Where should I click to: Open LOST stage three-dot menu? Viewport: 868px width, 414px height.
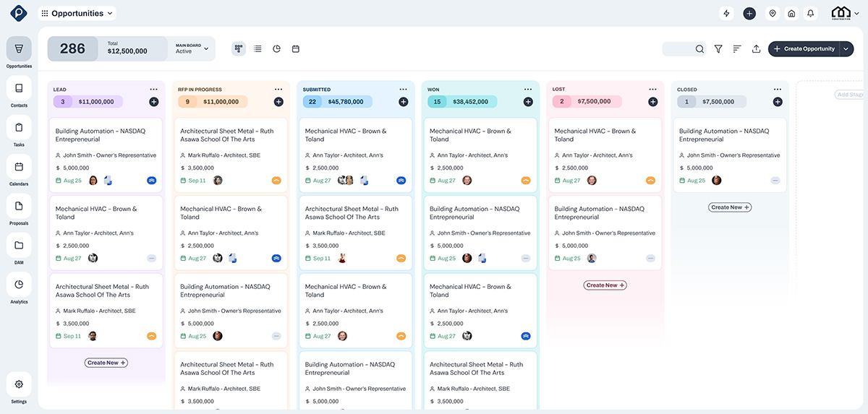coord(652,90)
